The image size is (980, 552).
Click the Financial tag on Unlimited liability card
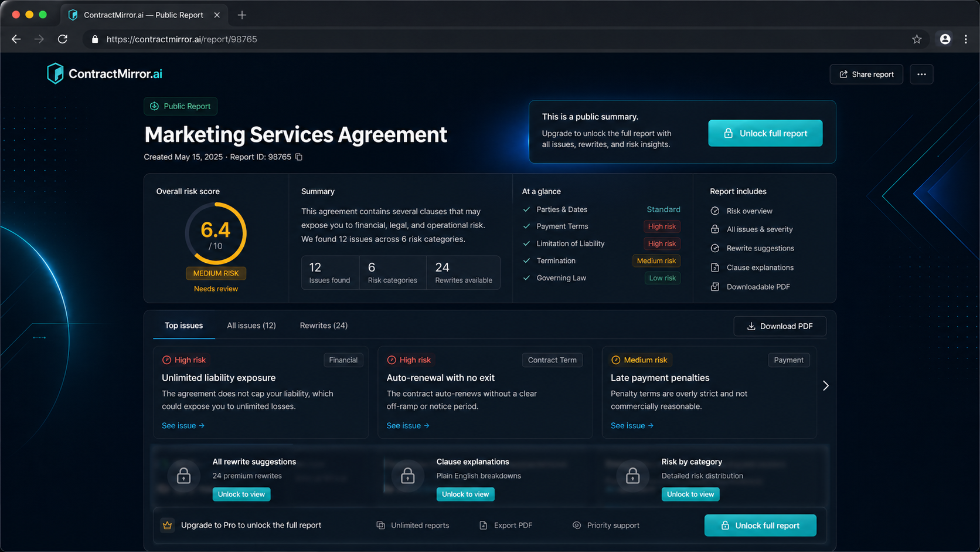tap(343, 360)
